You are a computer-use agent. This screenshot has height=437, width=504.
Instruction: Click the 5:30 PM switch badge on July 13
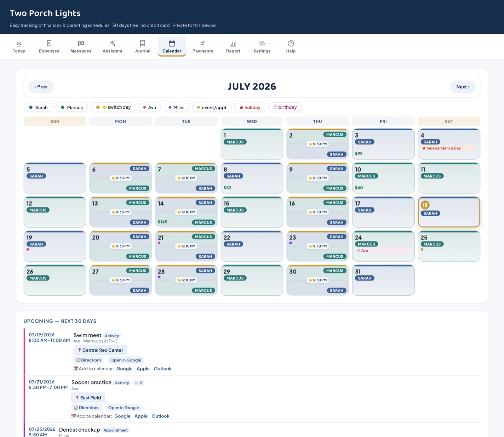point(121,212)
